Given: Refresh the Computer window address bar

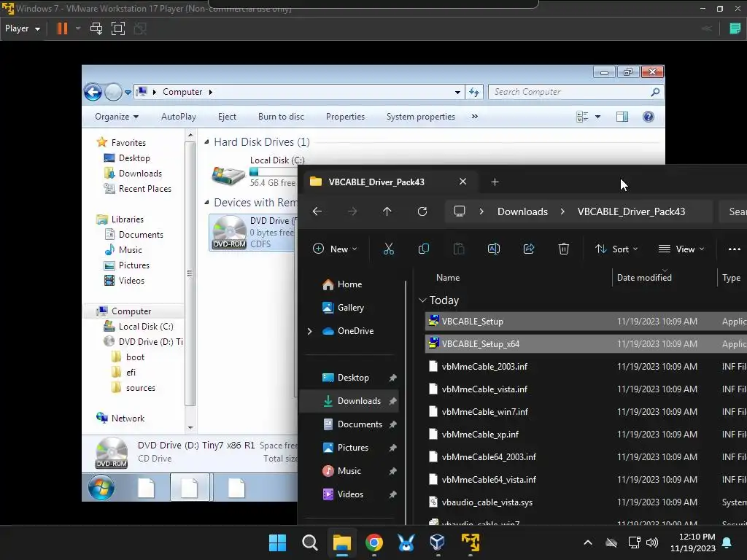Looking at the screenshot, I should pyautogui.click(x=474, y=93).
